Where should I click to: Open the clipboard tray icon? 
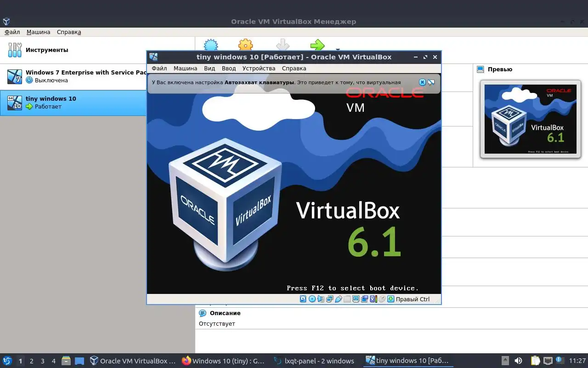[536, 361]
